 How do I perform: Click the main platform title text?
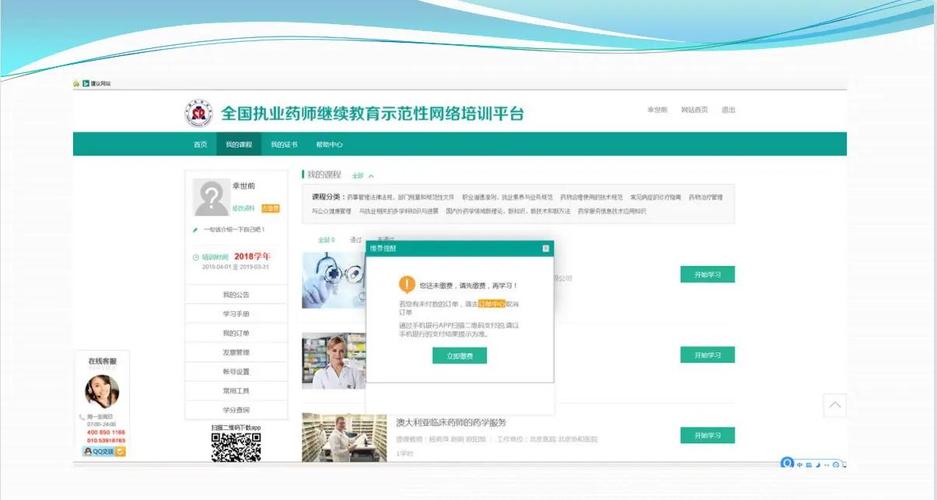372,114
